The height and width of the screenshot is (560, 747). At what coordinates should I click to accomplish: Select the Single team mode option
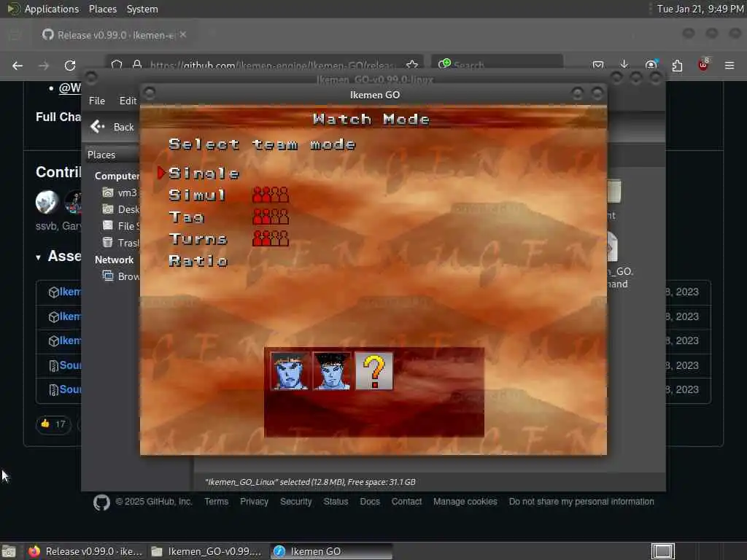[204, 174]
